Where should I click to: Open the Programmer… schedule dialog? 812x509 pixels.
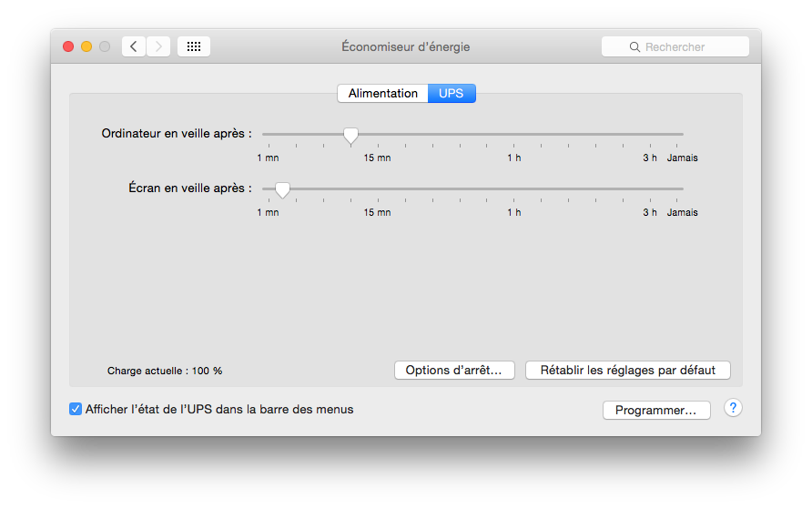656,410
